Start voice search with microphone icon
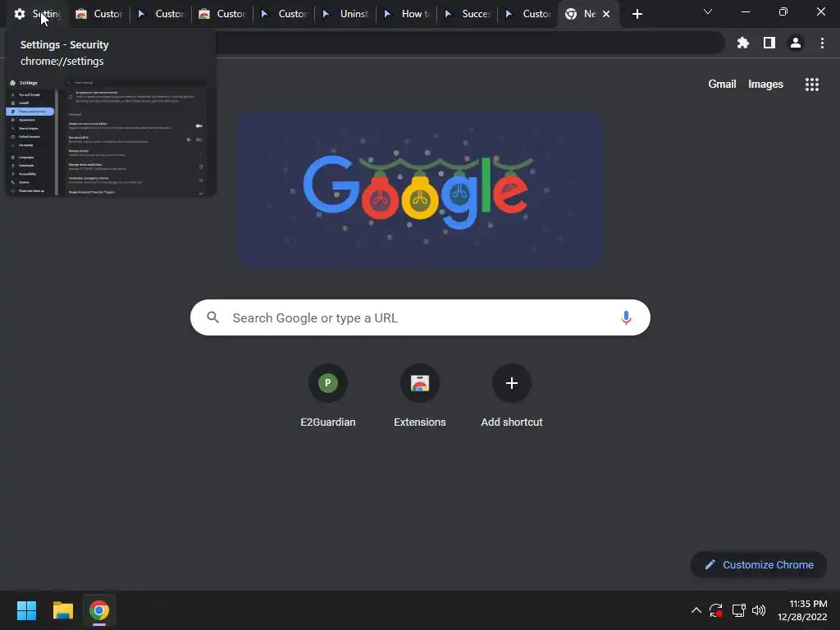Image resolution: width=840 pixels, height=630 pixels. point(626,317)
